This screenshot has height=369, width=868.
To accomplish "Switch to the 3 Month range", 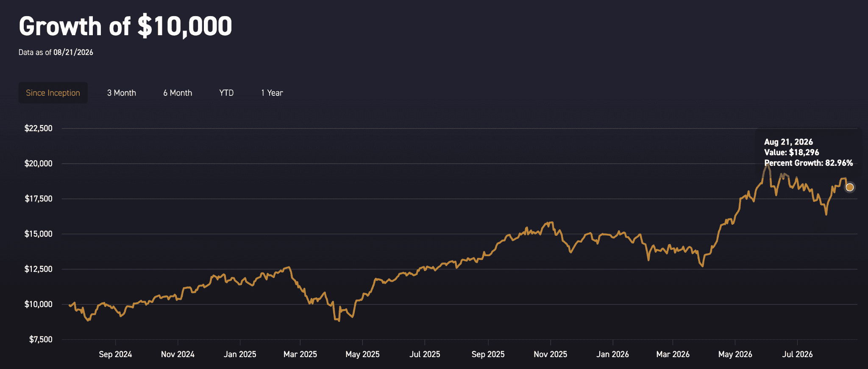I will tap(122, 93).
